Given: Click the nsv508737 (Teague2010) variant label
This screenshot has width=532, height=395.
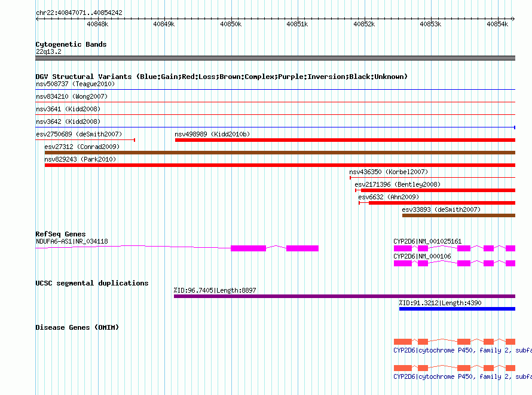Looking at the screenshot, I should click(75, 84).
